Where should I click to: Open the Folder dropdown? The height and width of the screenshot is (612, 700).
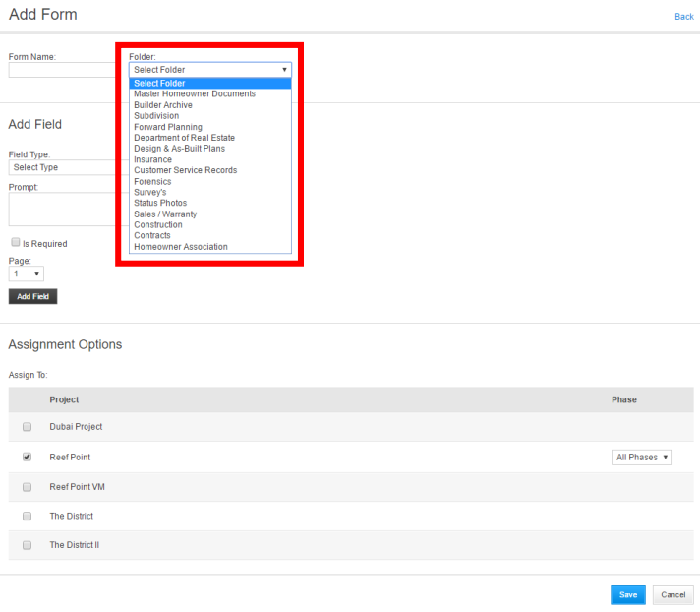pyautogui.click(x=210, y=70)
